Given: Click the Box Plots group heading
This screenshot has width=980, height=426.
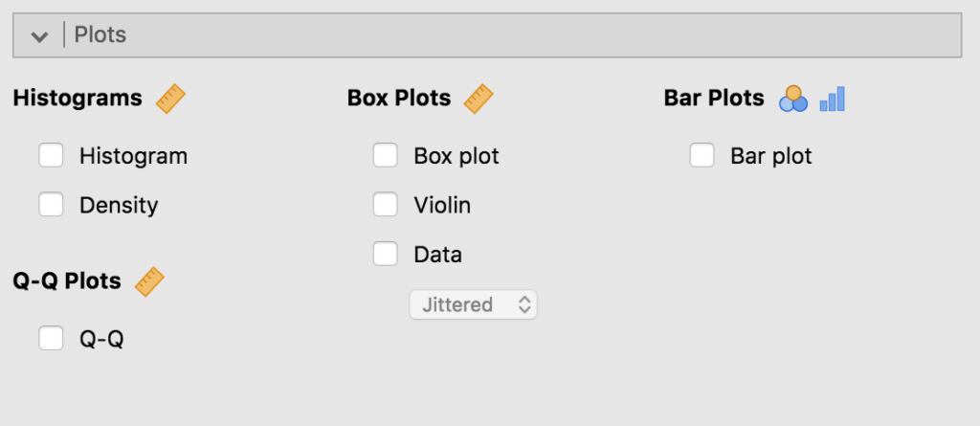Looking at the screenshot, I should (399, 98).
